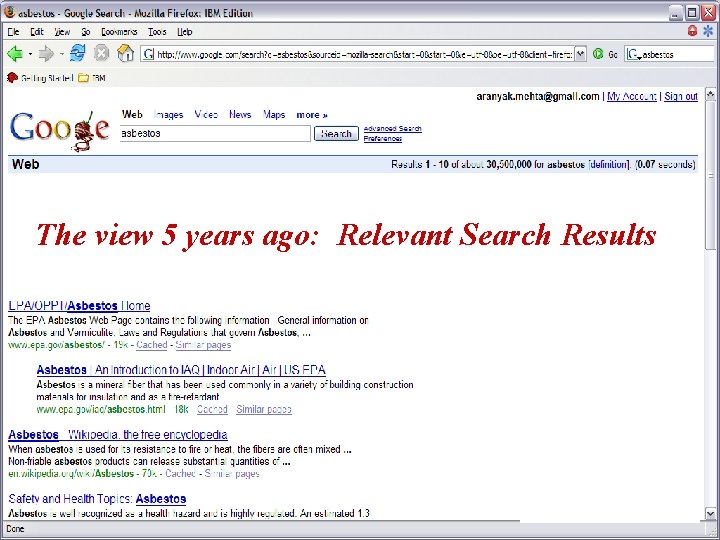Viewport: 720px width, 540px height.
Task: Click the vertical scrollbar thumb
Action: tap(710, 176)
